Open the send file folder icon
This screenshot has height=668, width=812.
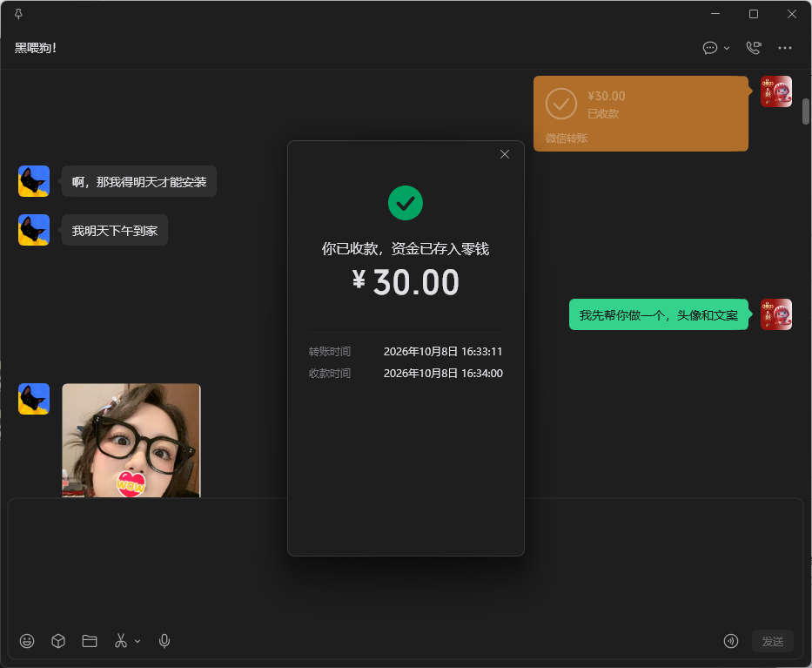pos(90,641)
